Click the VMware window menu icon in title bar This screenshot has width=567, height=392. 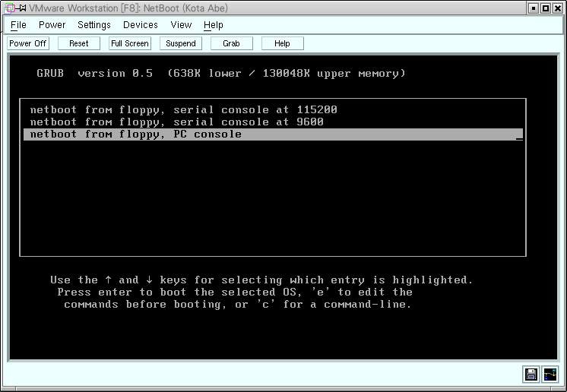pyautogui.click(x=9, y=8)
